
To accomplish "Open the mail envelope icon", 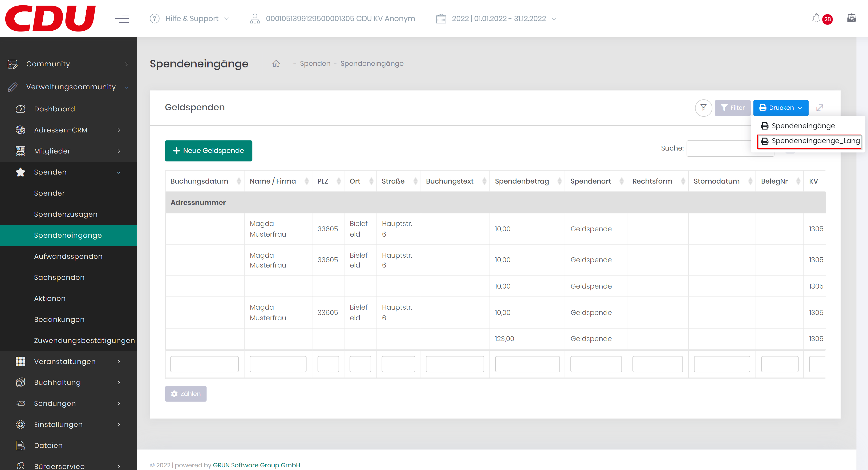I will [x=851, y=18].
